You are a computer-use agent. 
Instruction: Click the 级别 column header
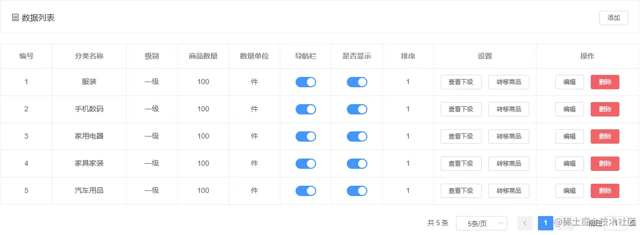(x=152, y=56)
